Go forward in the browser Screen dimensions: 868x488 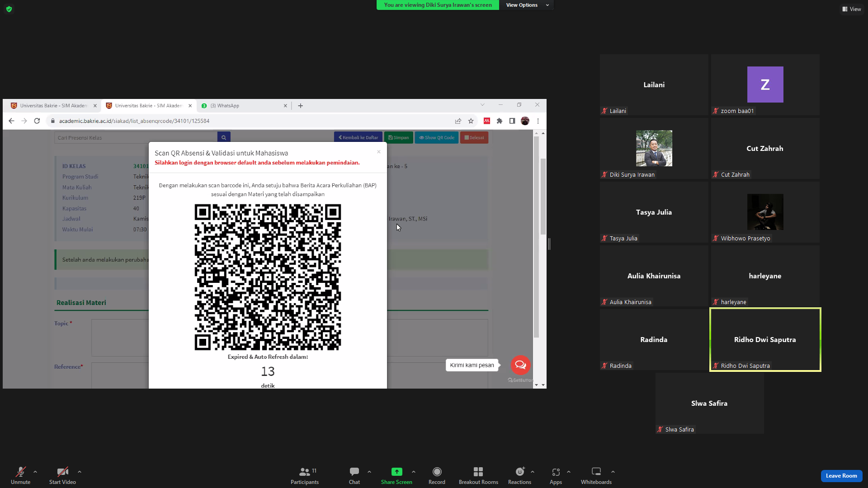[x=24, y=121]
